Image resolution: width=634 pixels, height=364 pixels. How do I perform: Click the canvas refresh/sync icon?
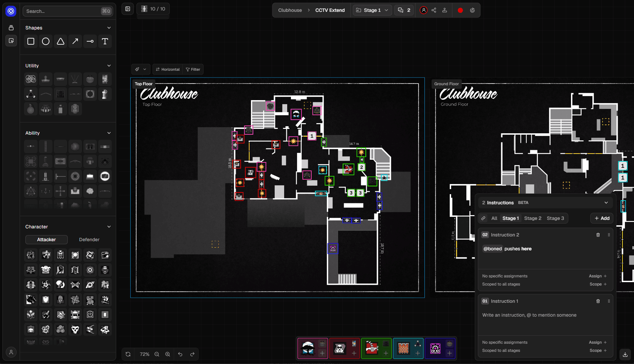pos(128,354)
